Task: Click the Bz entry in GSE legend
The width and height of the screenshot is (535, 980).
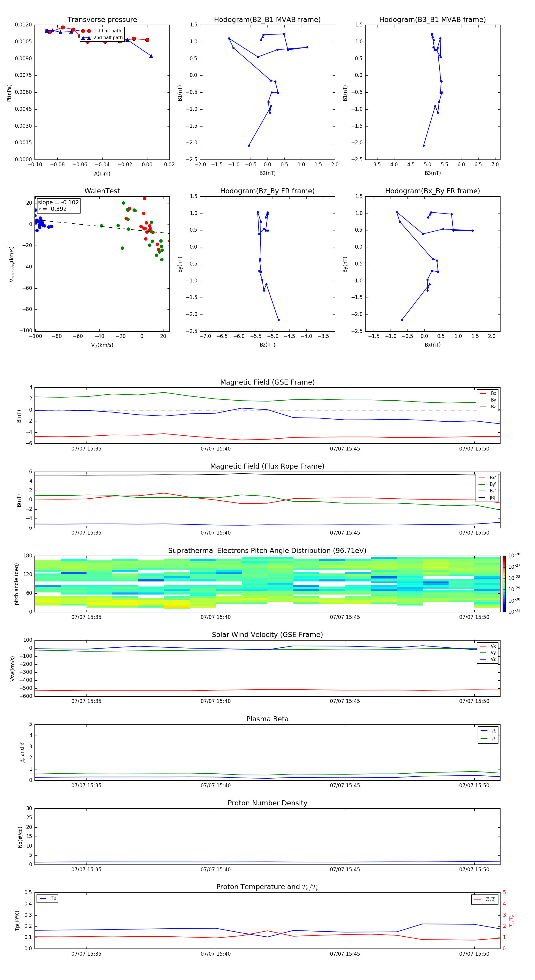Action: click(x=488, y=407)
